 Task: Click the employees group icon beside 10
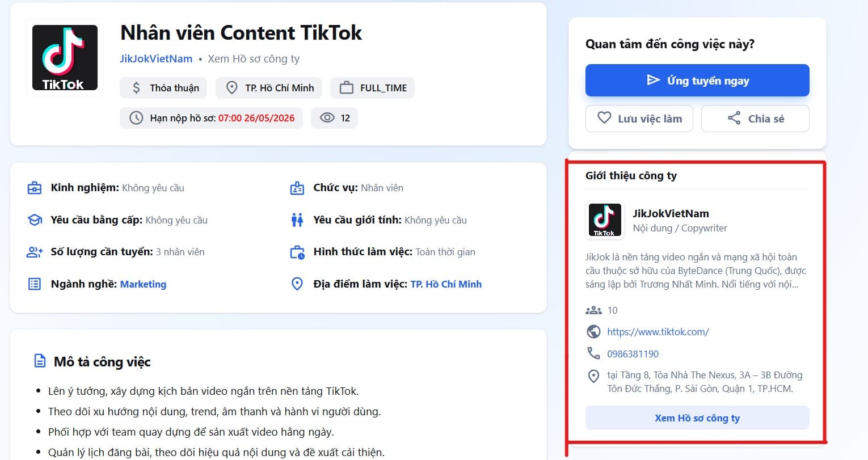[593, 310]
